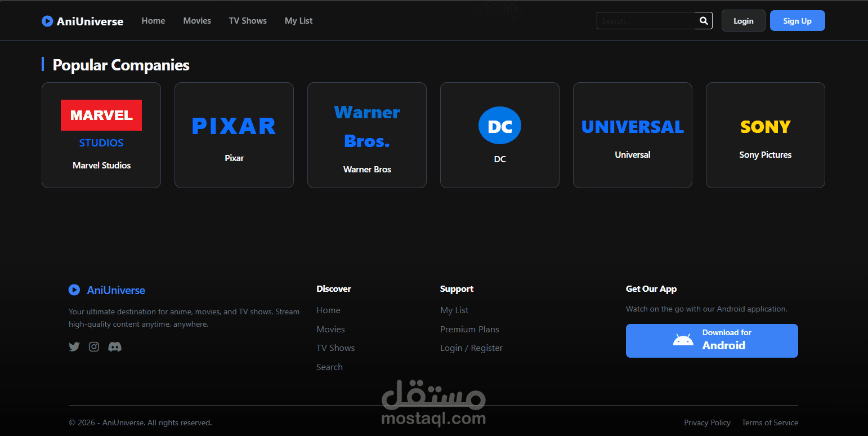Click the blue DC circle logo

(500, 126)
